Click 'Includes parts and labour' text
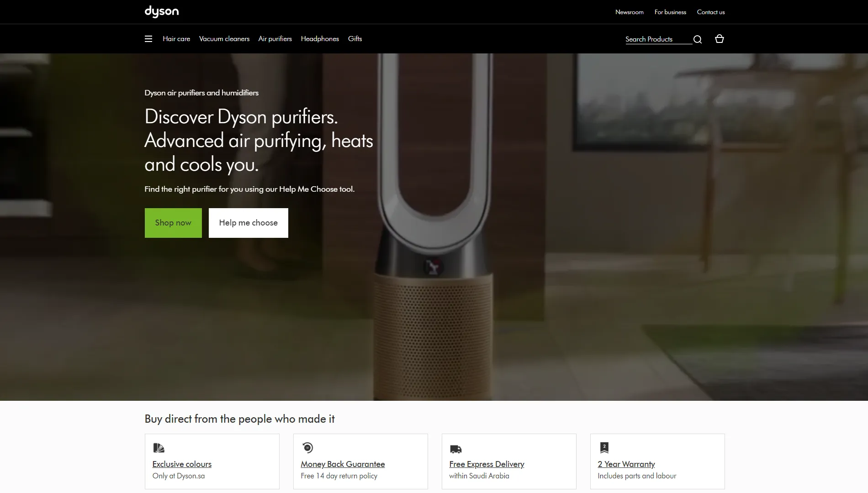This screenshot has height=493, width=868. pyautogui.click(x=637, y=476)
